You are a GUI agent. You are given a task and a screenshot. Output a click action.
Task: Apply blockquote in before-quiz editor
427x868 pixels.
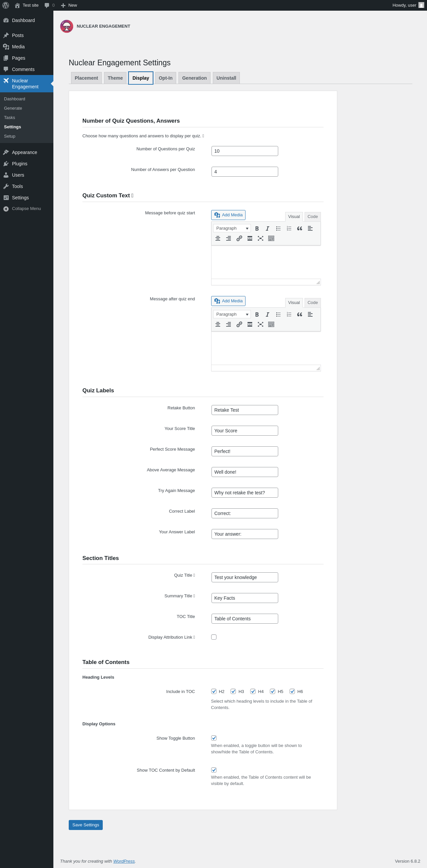pyautogui.click(x=300, y=228)
